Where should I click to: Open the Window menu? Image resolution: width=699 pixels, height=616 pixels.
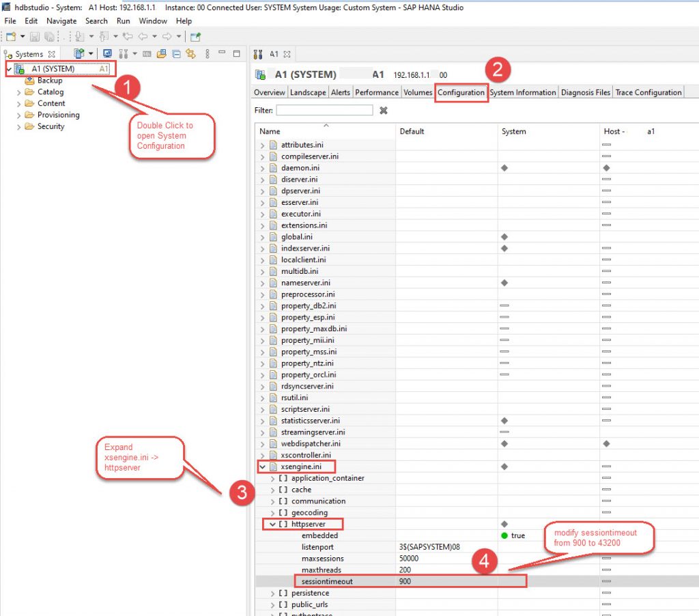click(x=153, y=21)
